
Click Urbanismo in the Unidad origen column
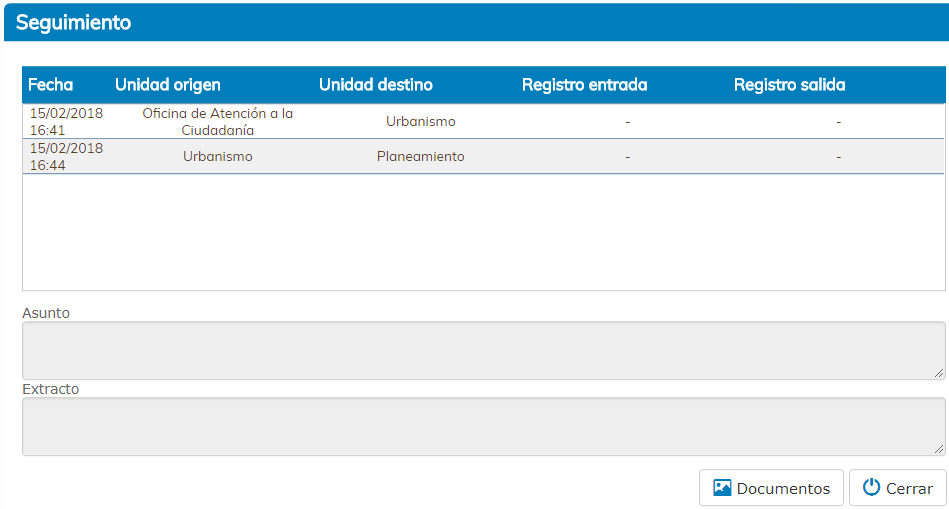coord(218,157)
